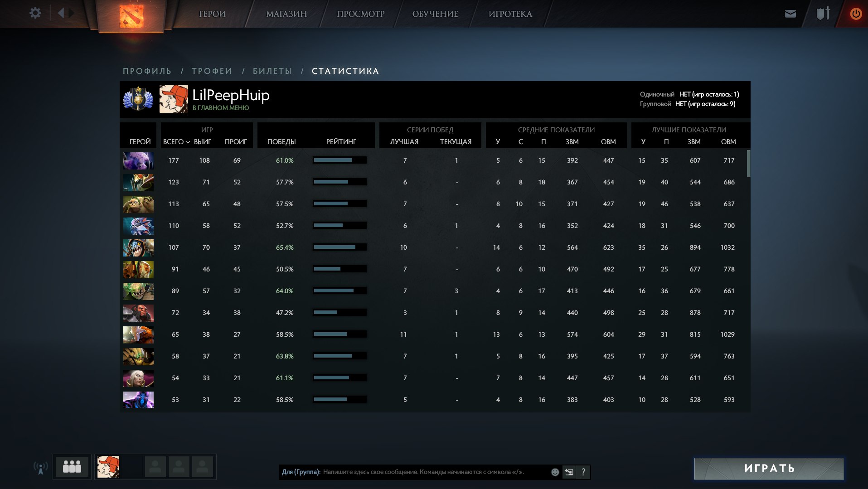868x489 pixels.
Task: Navigate back with the left arrow
Action: (x=61, y=13)
